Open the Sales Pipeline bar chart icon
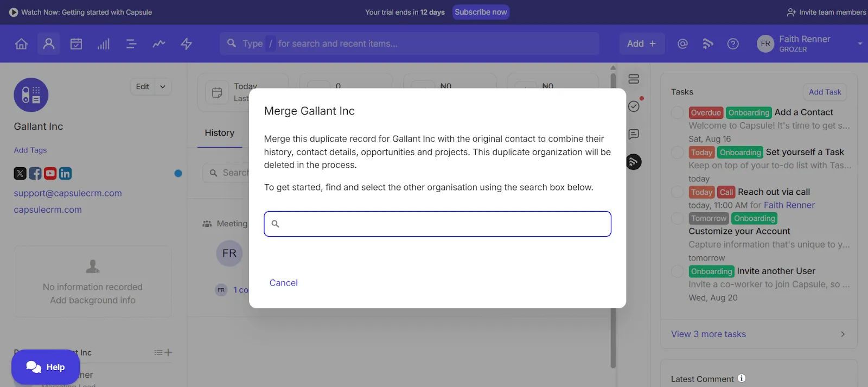Image resolution: width=868 pixels, height=387 pixels. tap(104, 44)
